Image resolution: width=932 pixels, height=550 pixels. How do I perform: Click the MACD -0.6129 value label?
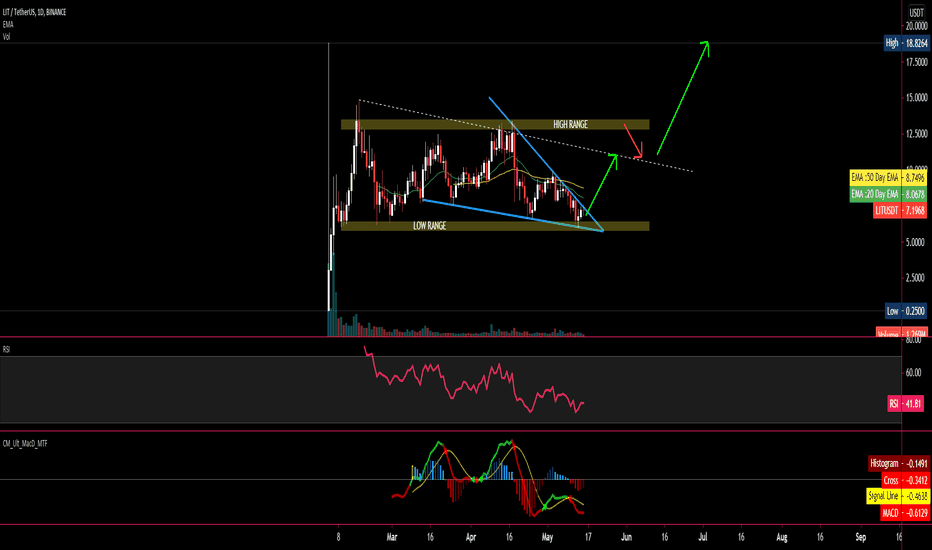(904, 513)
